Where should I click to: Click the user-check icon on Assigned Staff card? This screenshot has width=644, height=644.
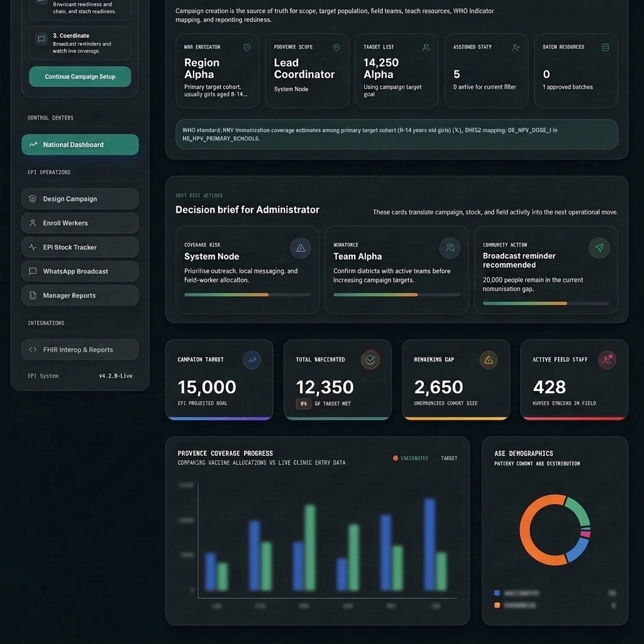click(x=516, y=48)
